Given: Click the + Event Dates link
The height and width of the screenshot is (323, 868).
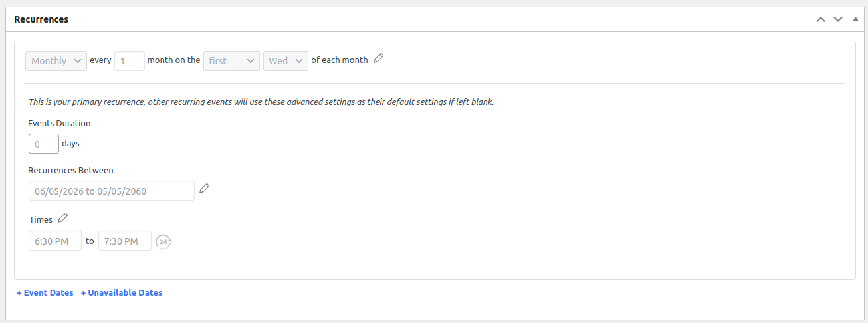Looking at the screenshot, I should coord(45,292).
